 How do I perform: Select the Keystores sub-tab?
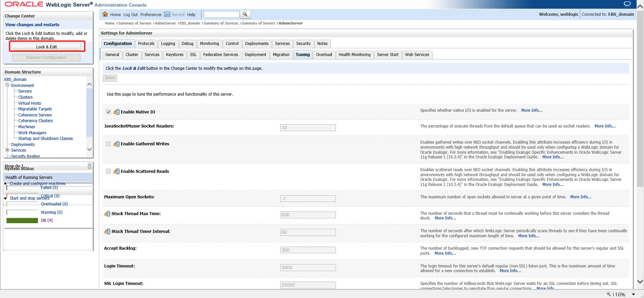point(175,55)
